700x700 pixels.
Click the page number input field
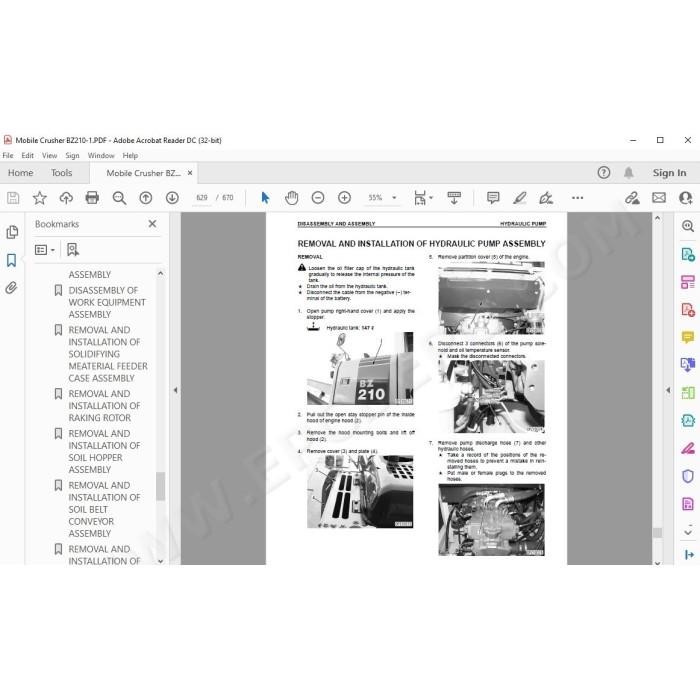click(202, 197)
